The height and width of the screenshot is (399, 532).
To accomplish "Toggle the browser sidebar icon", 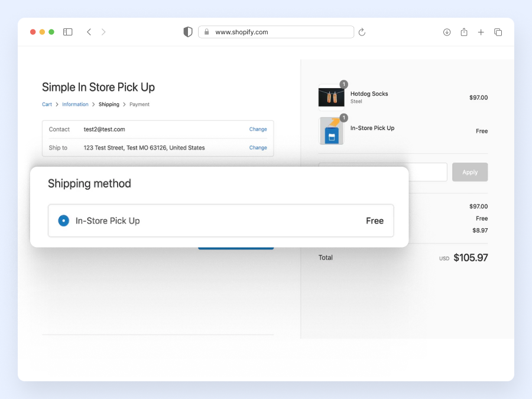I will click(x=68, y=32).
